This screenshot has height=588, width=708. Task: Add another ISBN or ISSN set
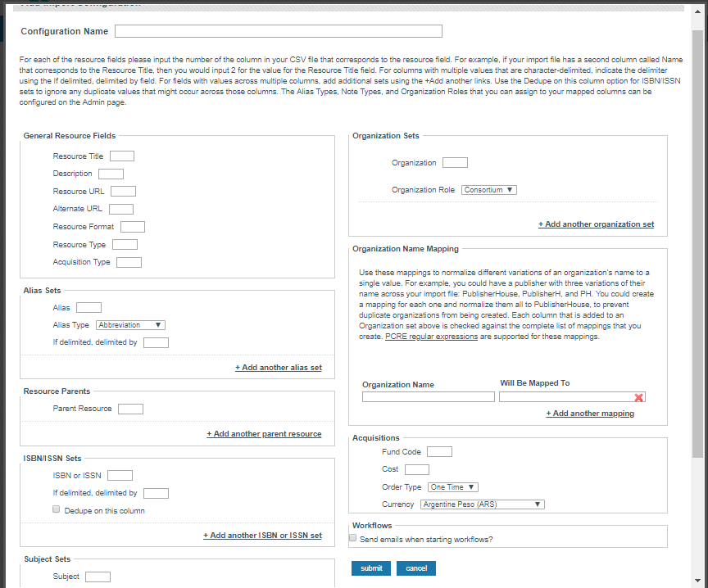pos(262,536)
